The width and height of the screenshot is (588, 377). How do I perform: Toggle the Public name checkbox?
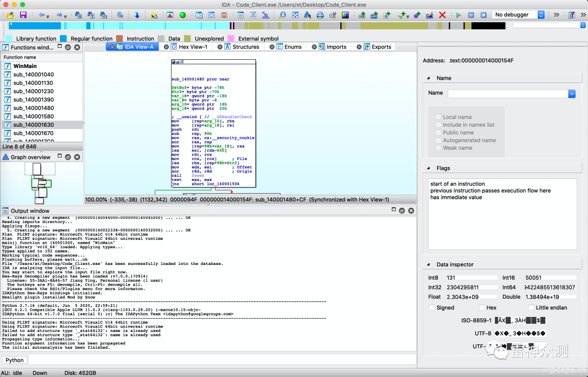(438, 132)
